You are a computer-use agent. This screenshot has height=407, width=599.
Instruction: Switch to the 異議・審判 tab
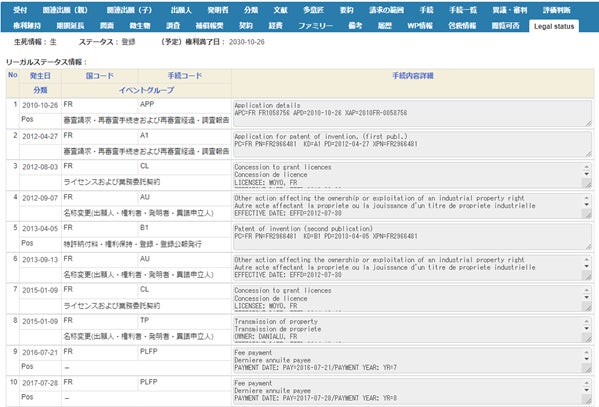click(x=510, y=10)
